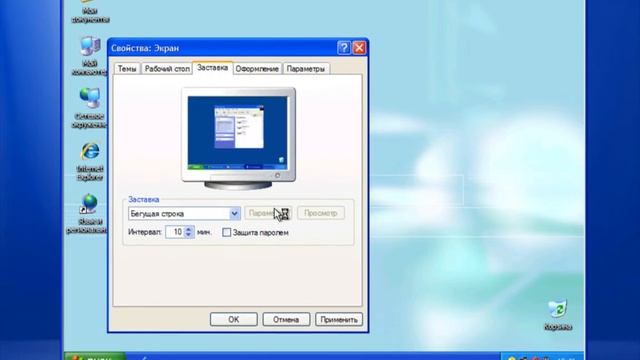Click the help question mark button in the title bar
Screen dimensions: 640x360
[x=344, y=48]
